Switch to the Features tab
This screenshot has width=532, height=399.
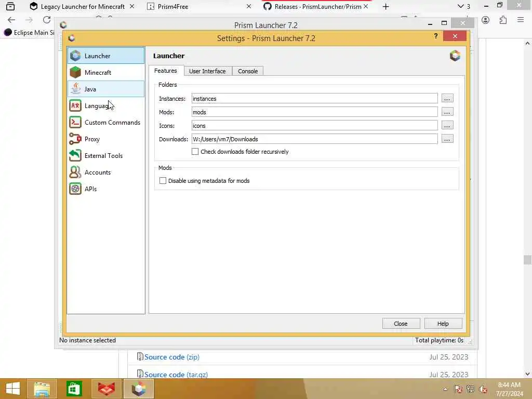click(x=166, y=71)
